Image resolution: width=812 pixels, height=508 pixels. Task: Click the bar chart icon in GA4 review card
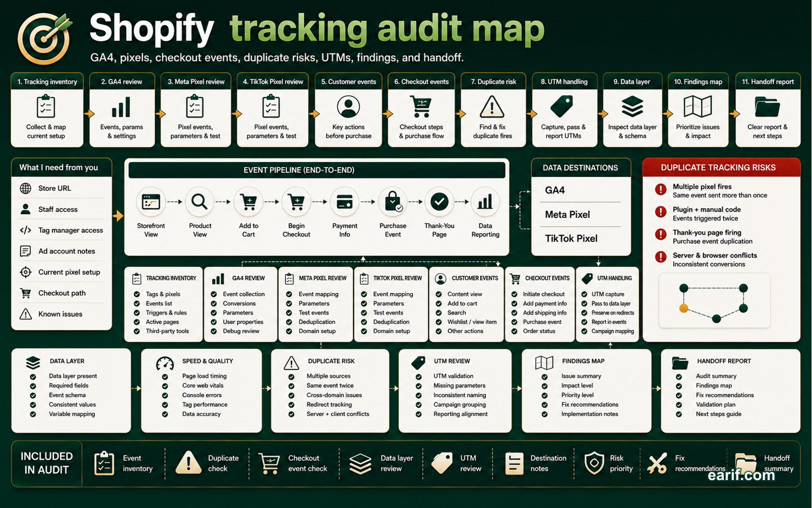click(x=121, y=107)
